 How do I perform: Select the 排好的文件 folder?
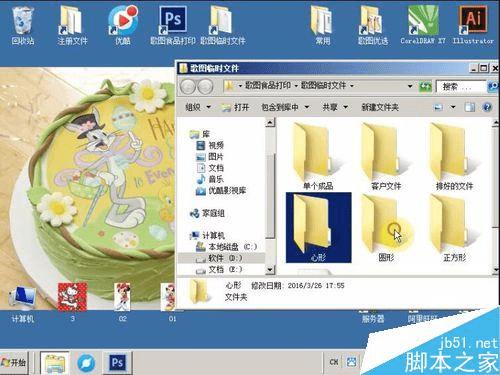click(x=454, y=157)
